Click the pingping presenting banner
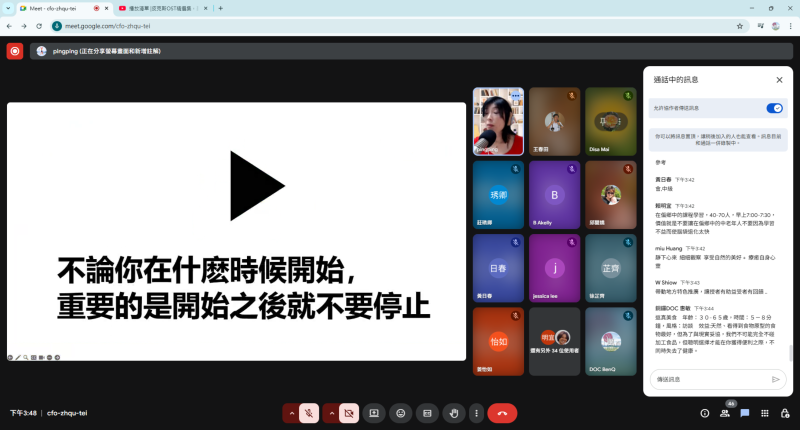Screen dimensions: 800x430 411,51
